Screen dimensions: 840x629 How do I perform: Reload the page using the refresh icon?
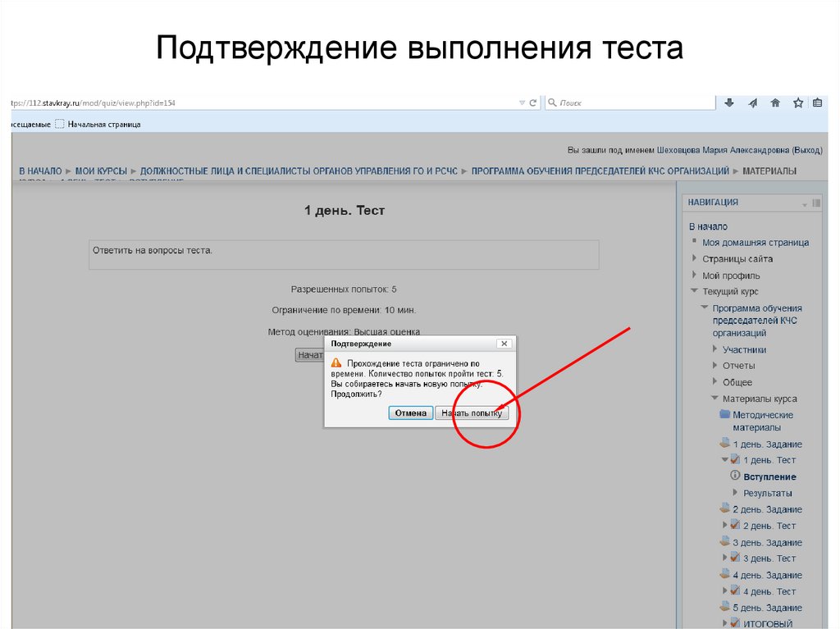(x=532, y=102)
